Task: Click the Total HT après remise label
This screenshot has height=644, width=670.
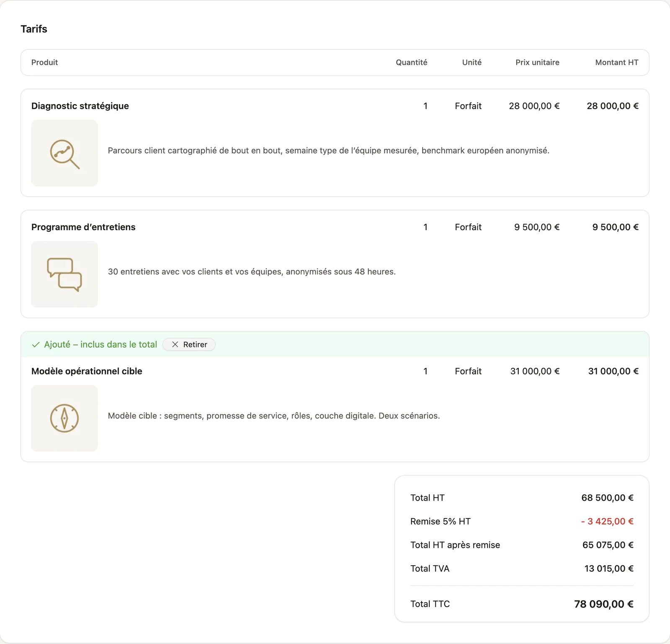Action: point(455,545)
